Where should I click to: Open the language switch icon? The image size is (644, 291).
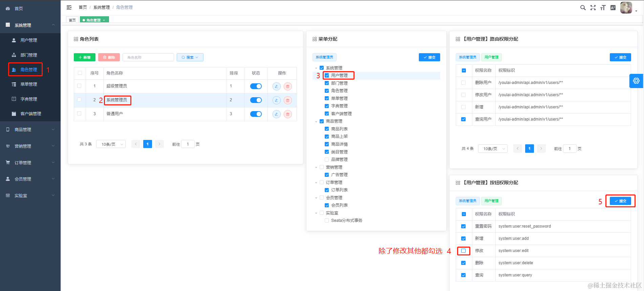[x=613, y=7]
